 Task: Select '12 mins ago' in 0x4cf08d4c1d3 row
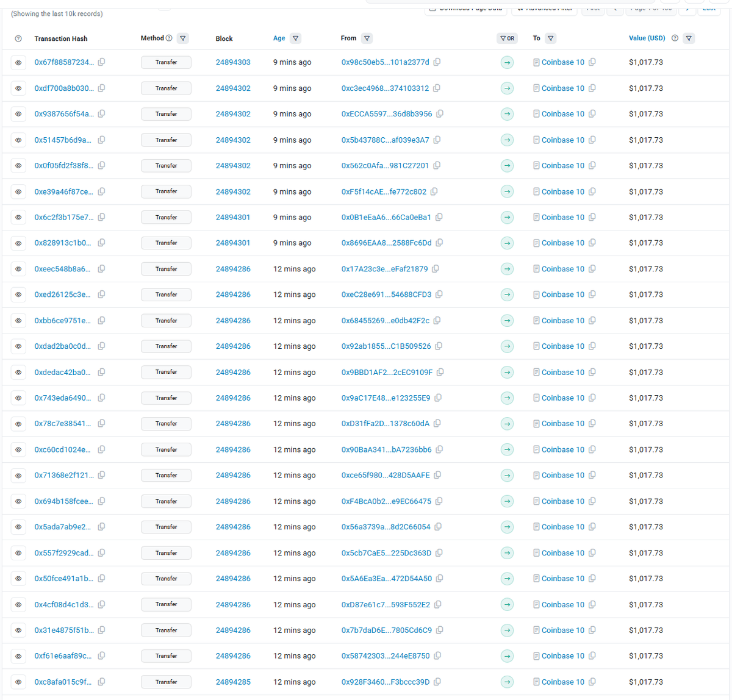tap(295, 604)
